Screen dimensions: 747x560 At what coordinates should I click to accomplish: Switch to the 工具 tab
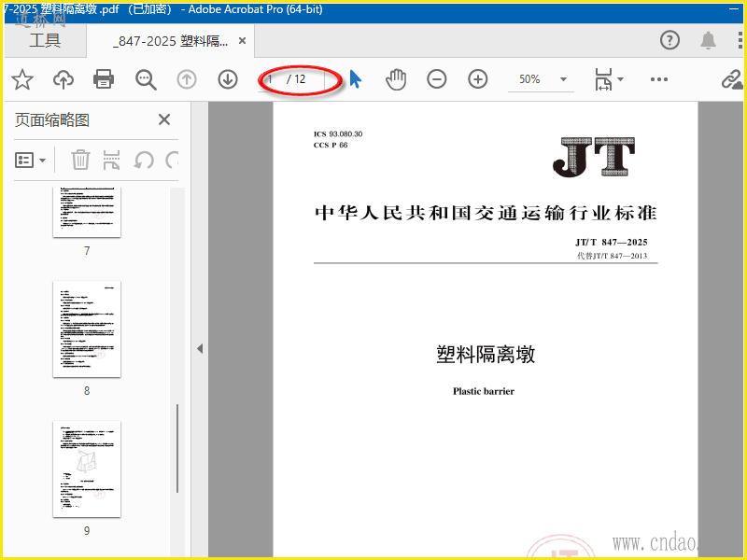point(45,40)
